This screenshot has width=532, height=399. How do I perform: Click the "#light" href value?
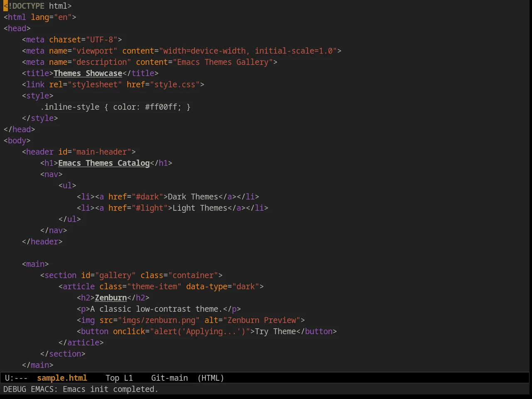tap(150, 208)
